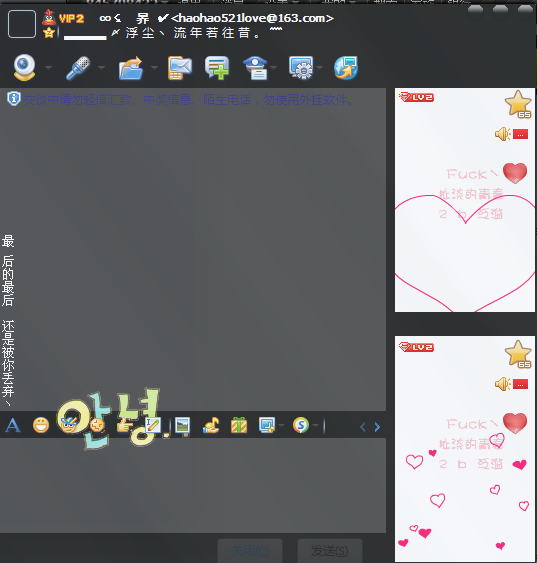The height and width of the screenshot is (563, 537).
Task: Open the remote assistance monitor icon
Action: coord(301,68)
